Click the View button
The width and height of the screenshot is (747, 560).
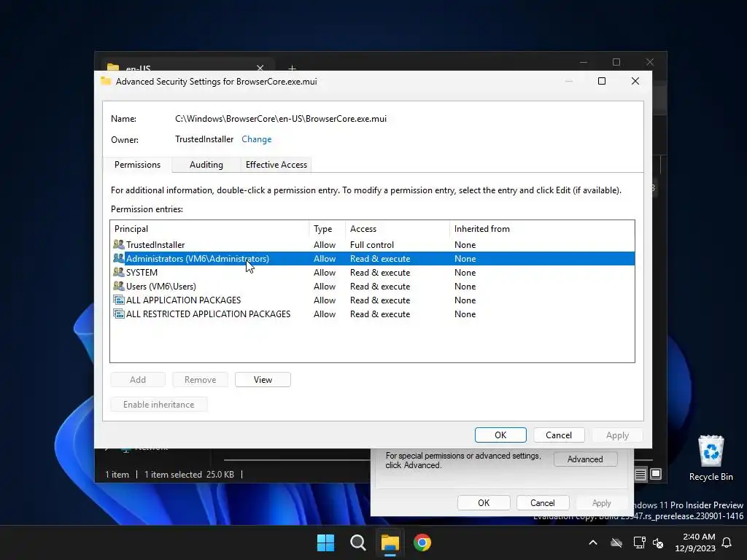pos(263,379)
